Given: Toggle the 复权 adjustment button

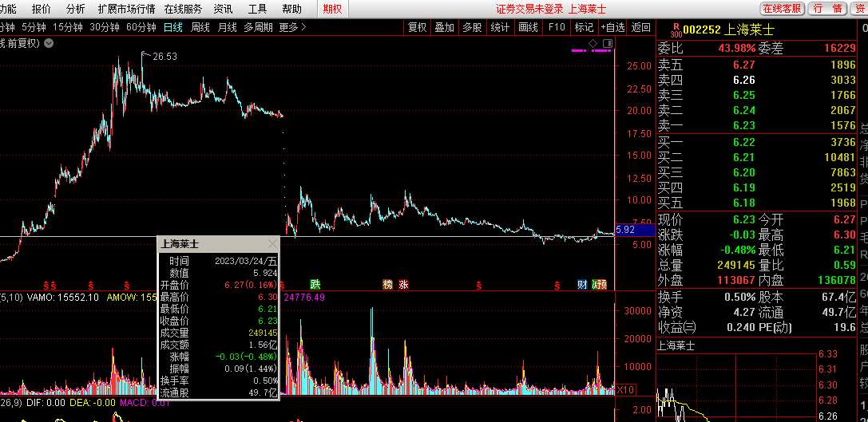Looking at the screenshot, I should (417, 27).
